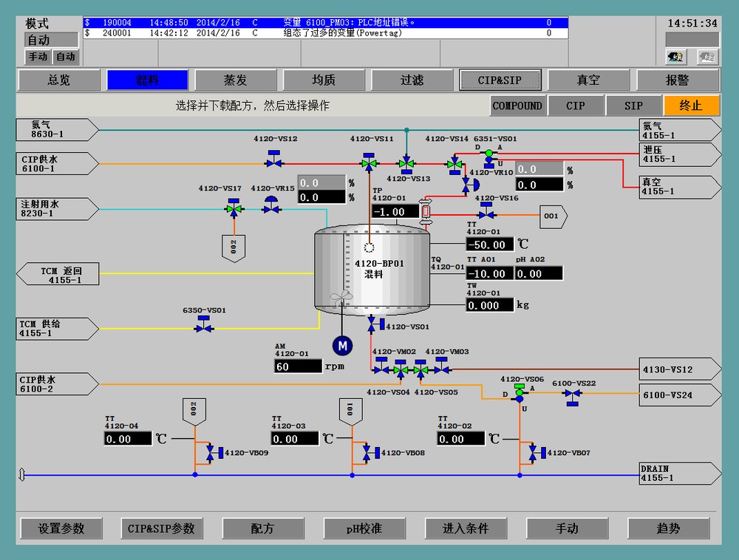Switch mode to 自动 button
The width and height of the screenshot is (739, 560).
tap(66, 57)
